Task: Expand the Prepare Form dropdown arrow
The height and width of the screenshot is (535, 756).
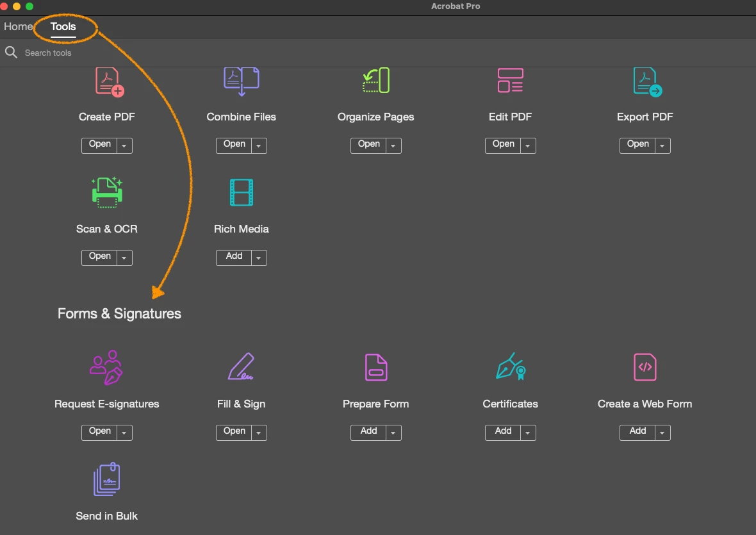Action: tap(393, 433)
